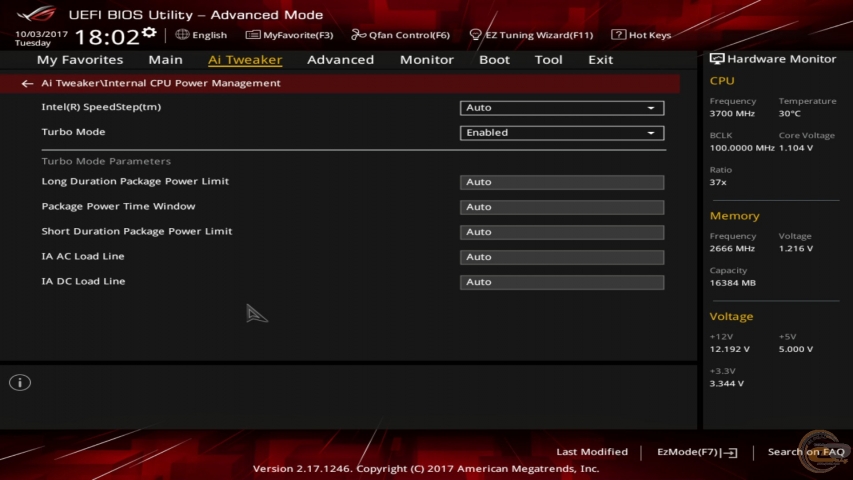Click the Turbo Mode Parameters heading

[106, 161]
